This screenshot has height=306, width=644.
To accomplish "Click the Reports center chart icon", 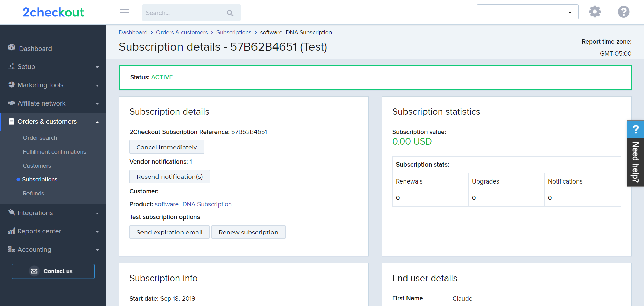I will click(x=12, y=231).
